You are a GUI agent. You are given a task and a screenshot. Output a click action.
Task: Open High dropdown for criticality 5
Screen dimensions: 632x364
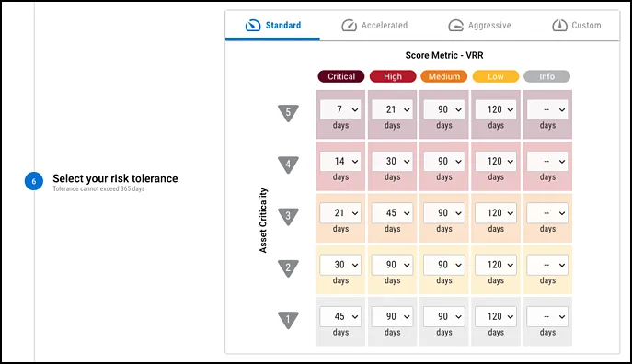(x=392, y=109)
